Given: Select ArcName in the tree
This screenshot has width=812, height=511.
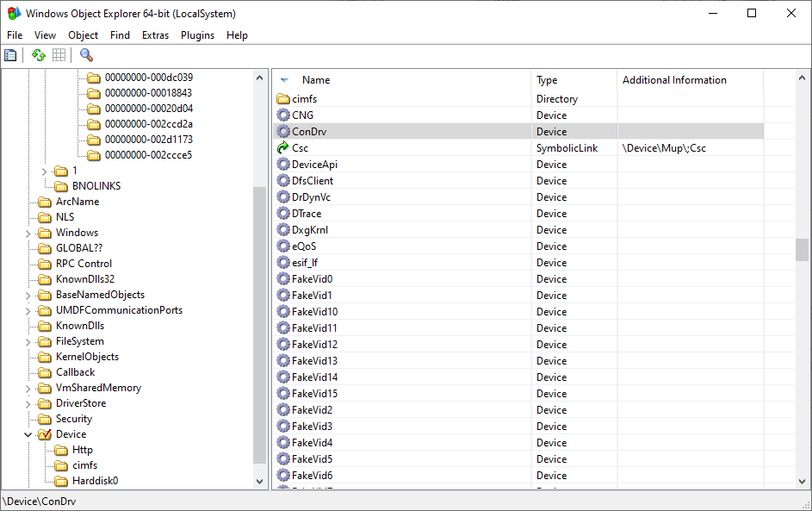Looking at the screenshot, I should tap(77, 202).
